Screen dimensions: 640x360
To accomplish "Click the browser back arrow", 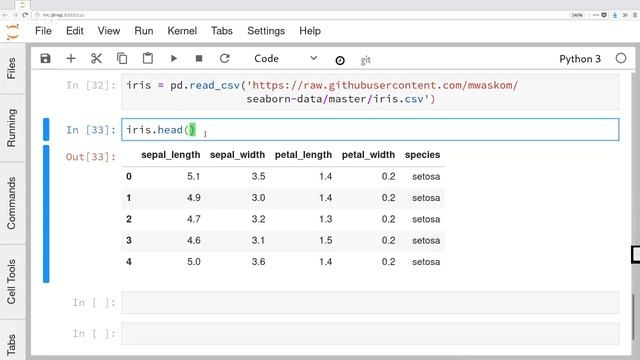I will (5, 15).
